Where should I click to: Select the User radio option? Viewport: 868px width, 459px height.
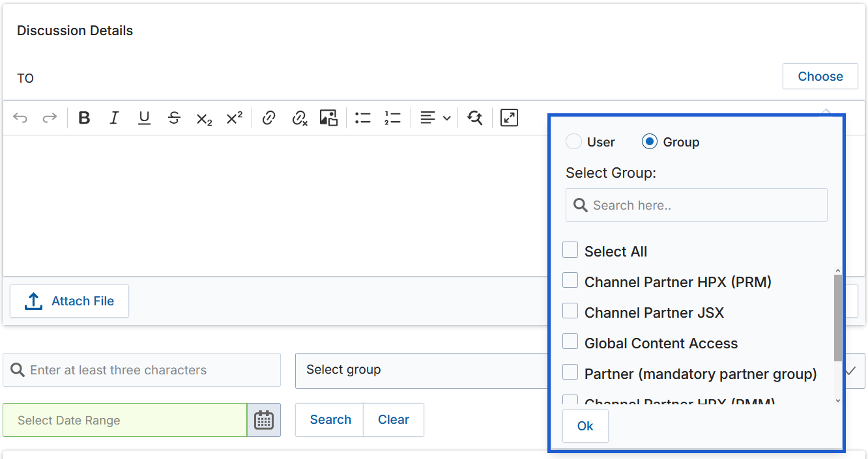coord(573,142)
